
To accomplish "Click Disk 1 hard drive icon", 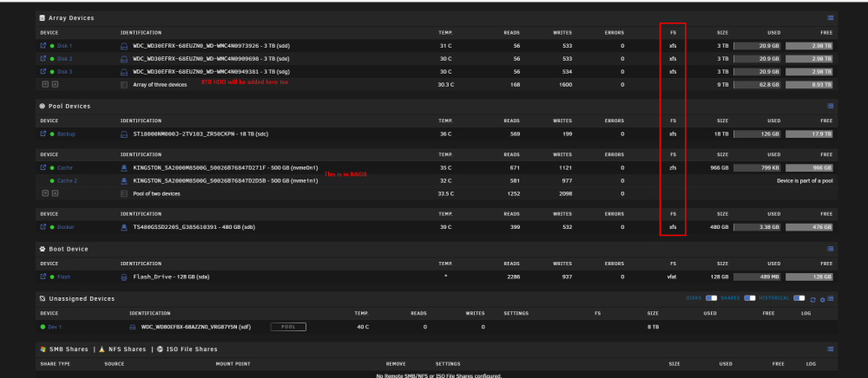I will pos(124,46).
